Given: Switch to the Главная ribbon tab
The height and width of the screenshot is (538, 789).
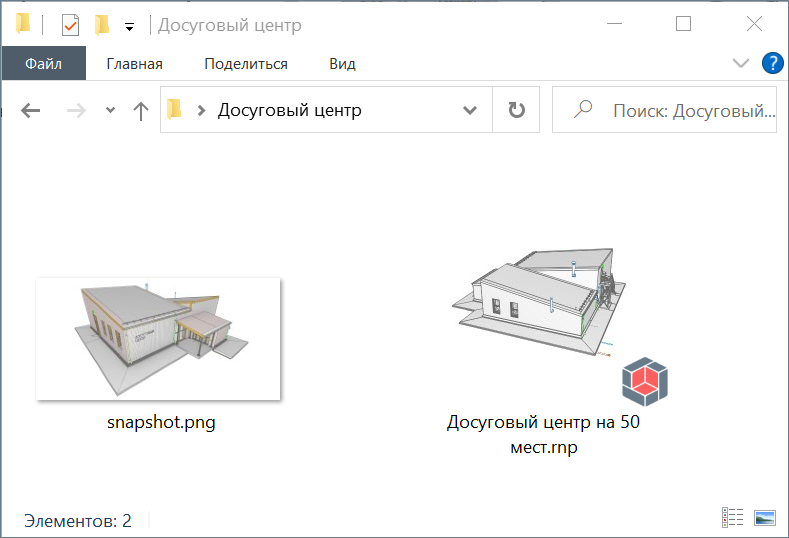Looking at the screenshot, I should (134, 64).
